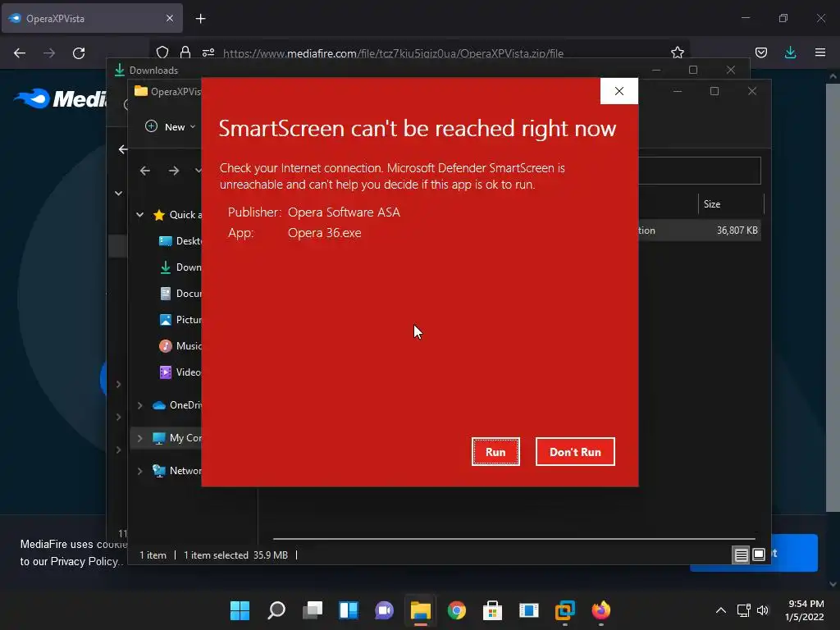
Task: Open File Explorer from taskbar
Action: point(421,610)
